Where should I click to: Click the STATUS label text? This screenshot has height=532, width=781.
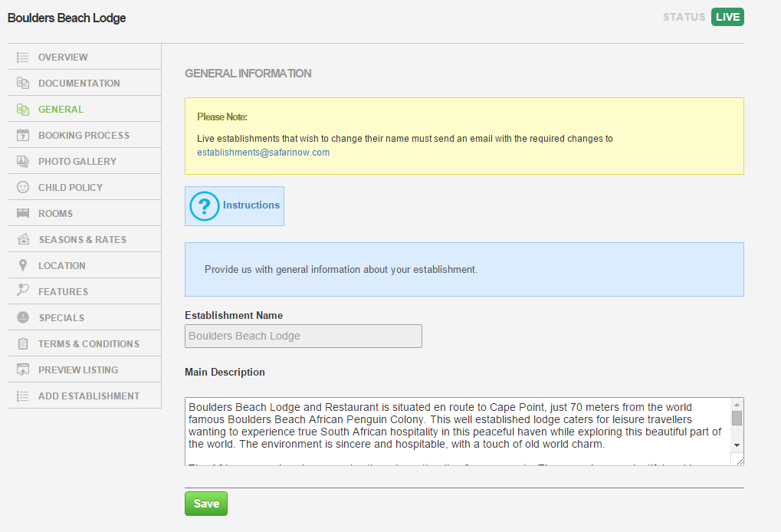pos(684,18)
